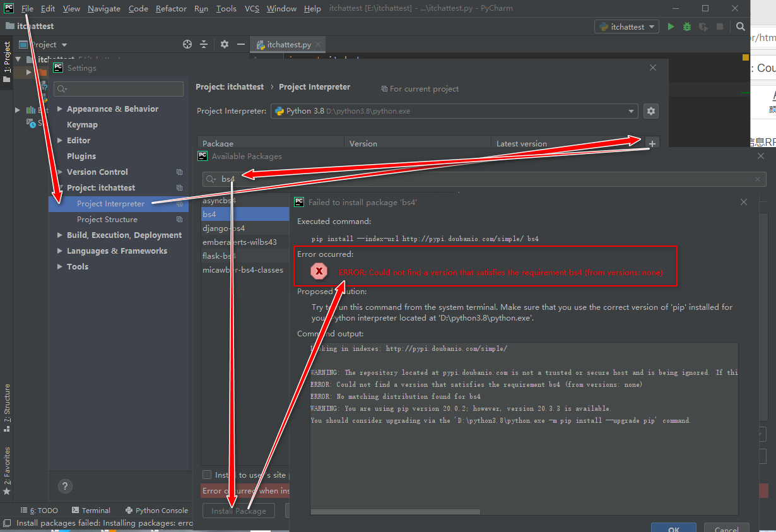
Task: Hide the Project panel with minus icon
Action: (x=240, y=44)
